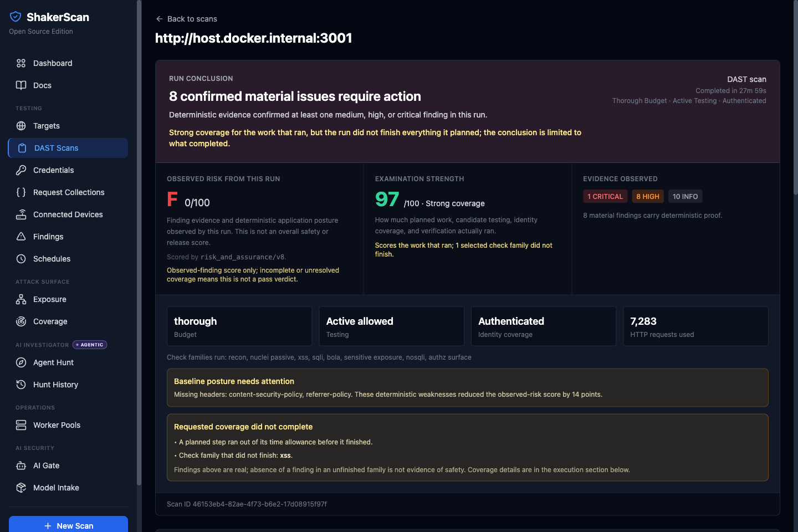
Task: Click the ShakerScan shield logo icon
Action: click(16, 17)
